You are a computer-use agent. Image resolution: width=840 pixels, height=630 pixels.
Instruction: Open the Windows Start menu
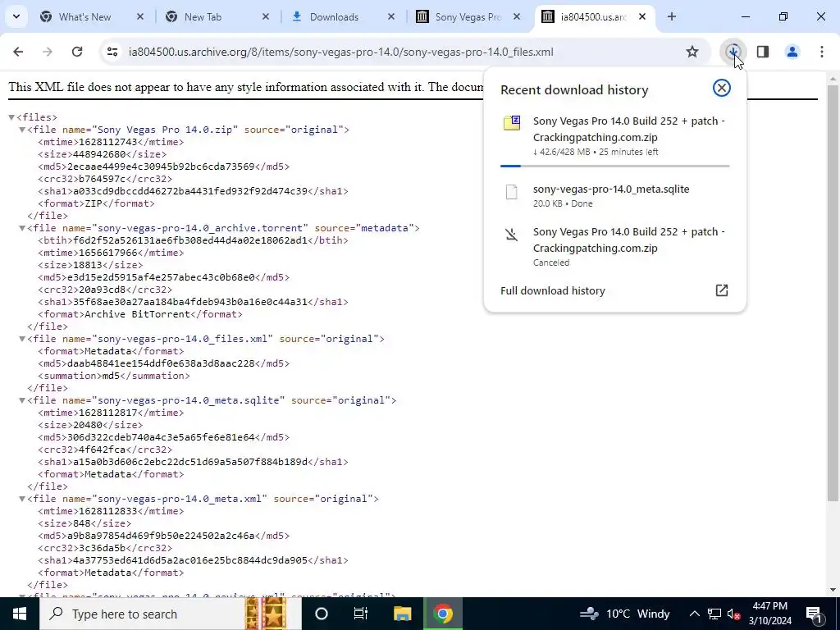pyautogui.click(x=20, y=614)
